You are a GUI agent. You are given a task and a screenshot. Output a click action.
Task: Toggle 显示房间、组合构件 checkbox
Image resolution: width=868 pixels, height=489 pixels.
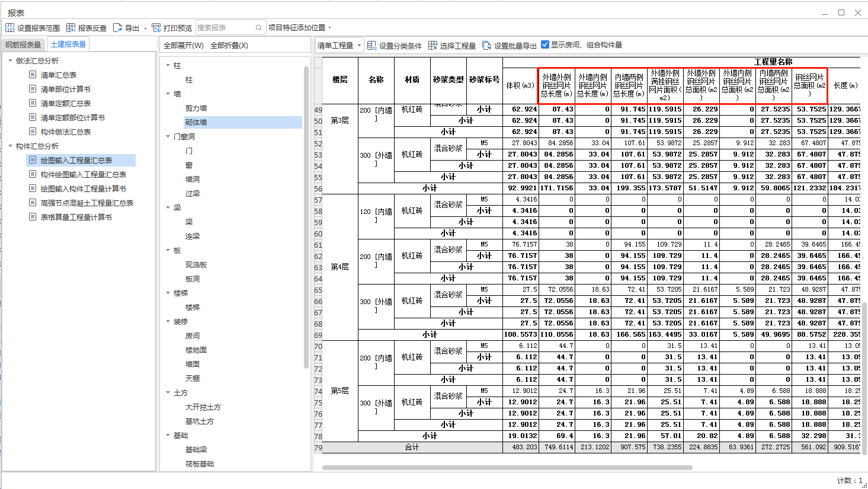[x=545, y=45]
